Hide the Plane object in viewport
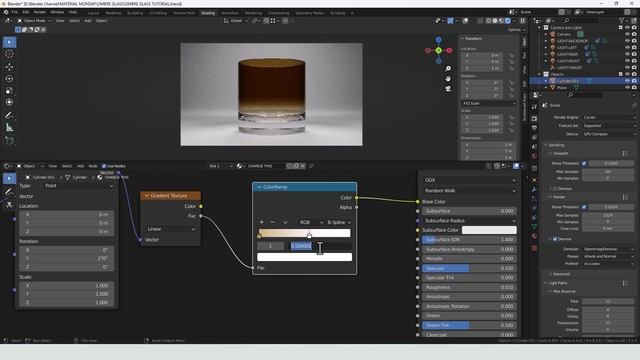 tap(627, 87)
